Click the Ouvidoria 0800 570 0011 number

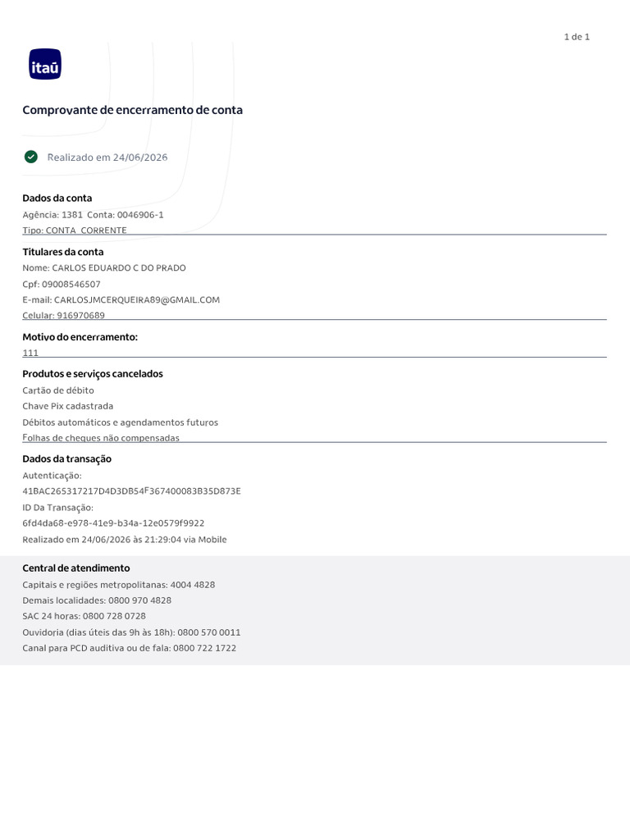tap(209, 632)
